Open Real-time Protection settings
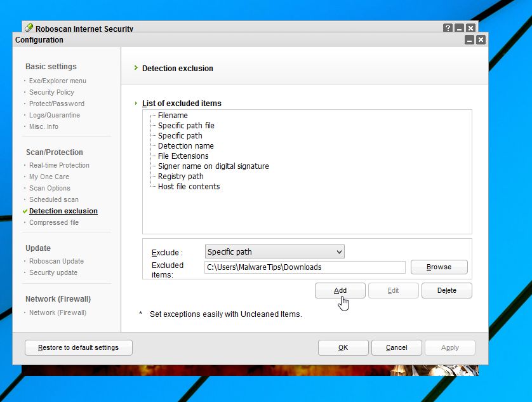This screenshot has height=402, width=532. point(59,165)
